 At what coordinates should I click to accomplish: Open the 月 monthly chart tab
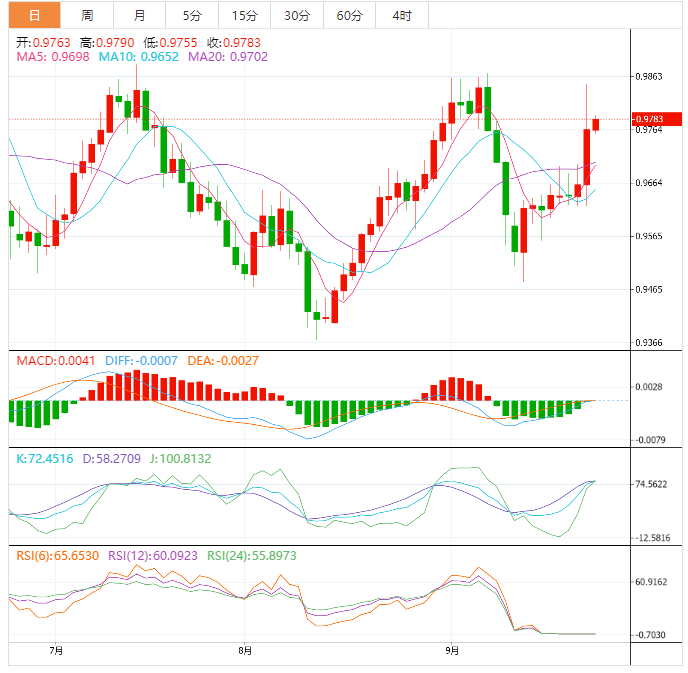click(x=139, y=15)
